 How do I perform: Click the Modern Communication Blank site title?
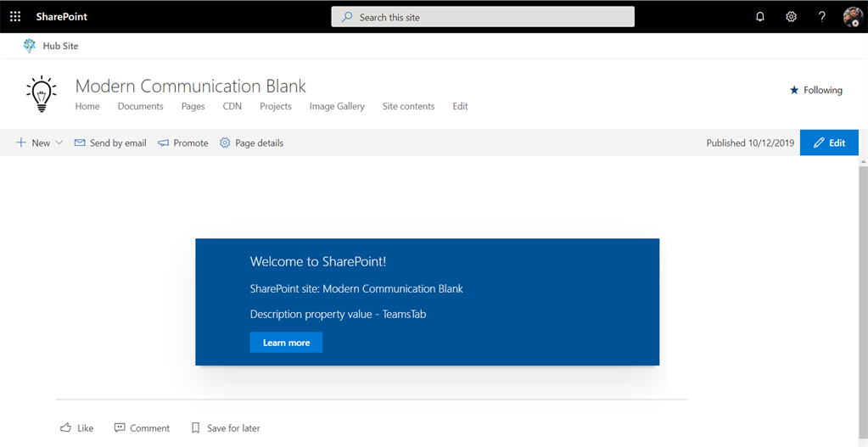[x=190, y=86]
